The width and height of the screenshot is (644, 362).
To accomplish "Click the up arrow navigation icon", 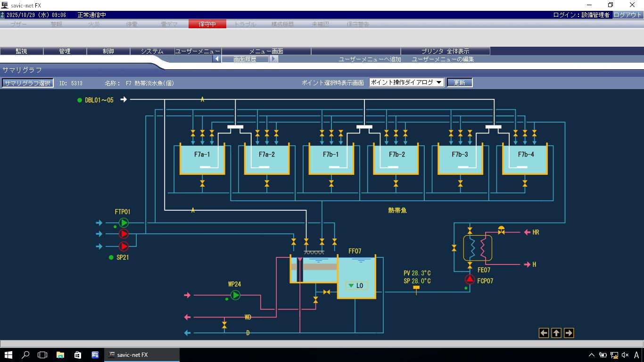I will pyautogui.click(x=556, y=333).
